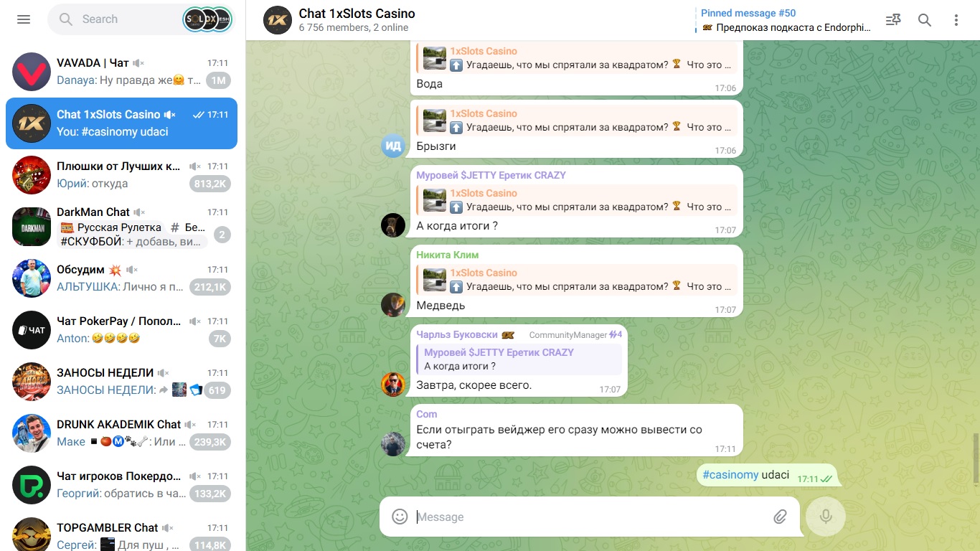Click the Брызги message text
This screenshot has height=551, width=980.
[x=436, y=146]
